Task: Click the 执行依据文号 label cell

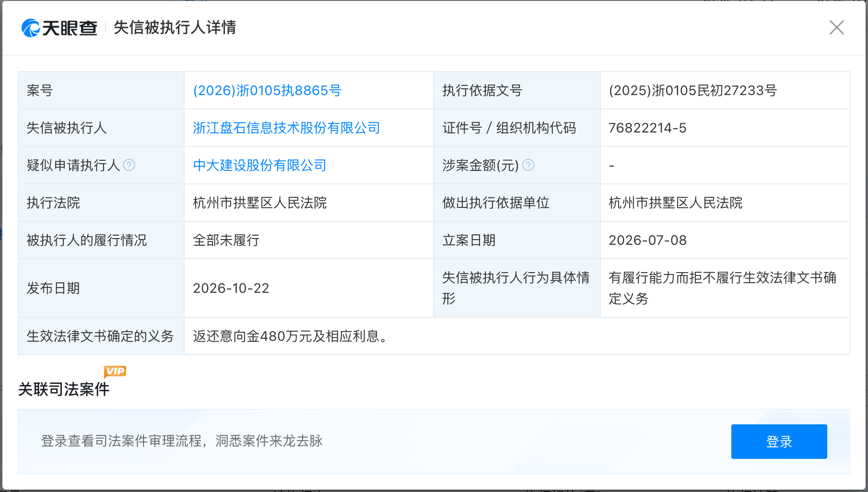Action: pyautogui.click(x=517, y=91)
